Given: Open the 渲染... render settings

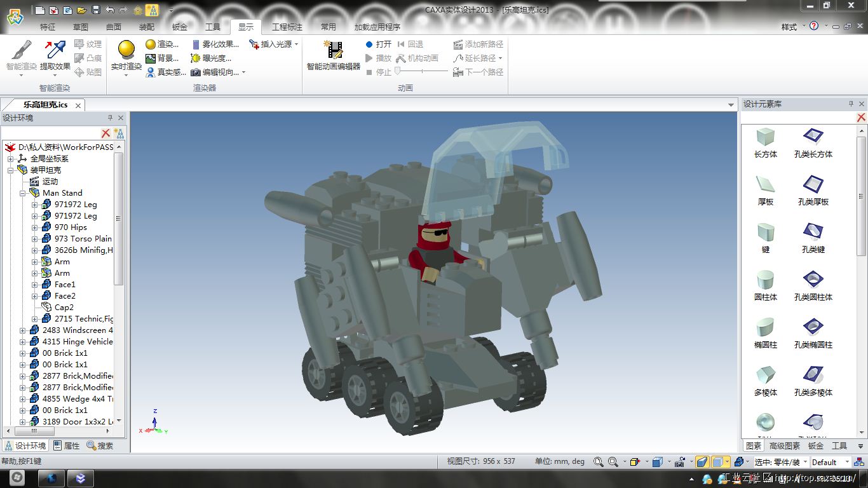Looking at the screenshot, I should [x=162, y=44].
